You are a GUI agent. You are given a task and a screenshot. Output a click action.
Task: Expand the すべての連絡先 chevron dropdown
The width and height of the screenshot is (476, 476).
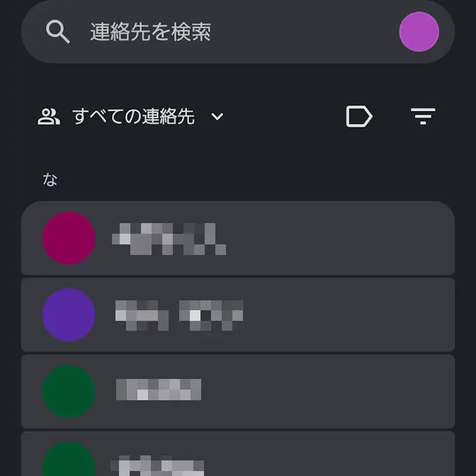[217, 117]
